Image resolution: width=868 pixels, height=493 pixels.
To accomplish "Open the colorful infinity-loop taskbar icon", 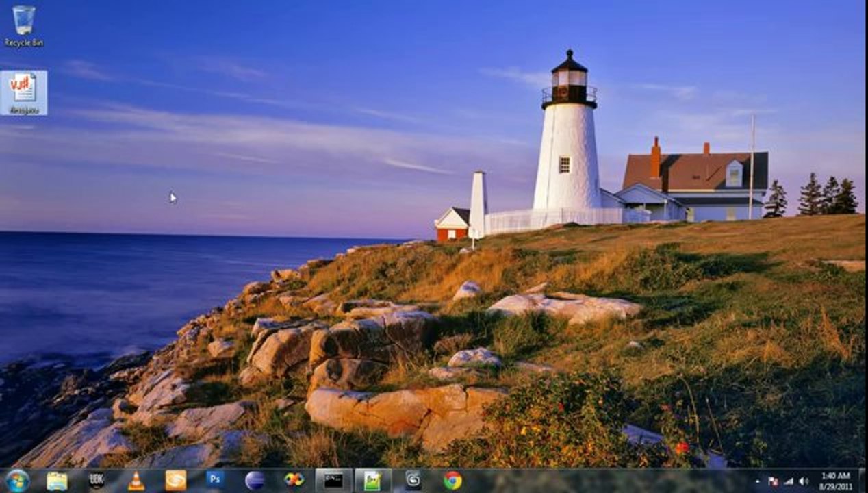I will click(x=294, y=481).
